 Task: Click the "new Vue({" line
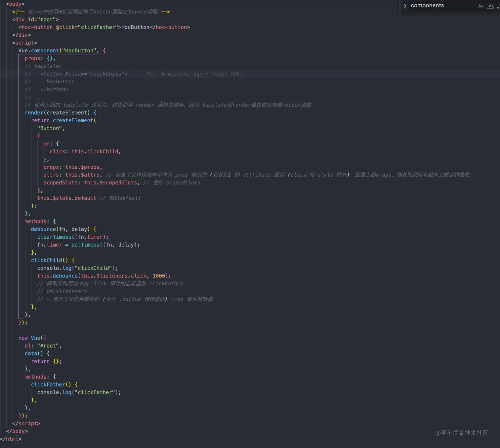[x=32, y=338]
